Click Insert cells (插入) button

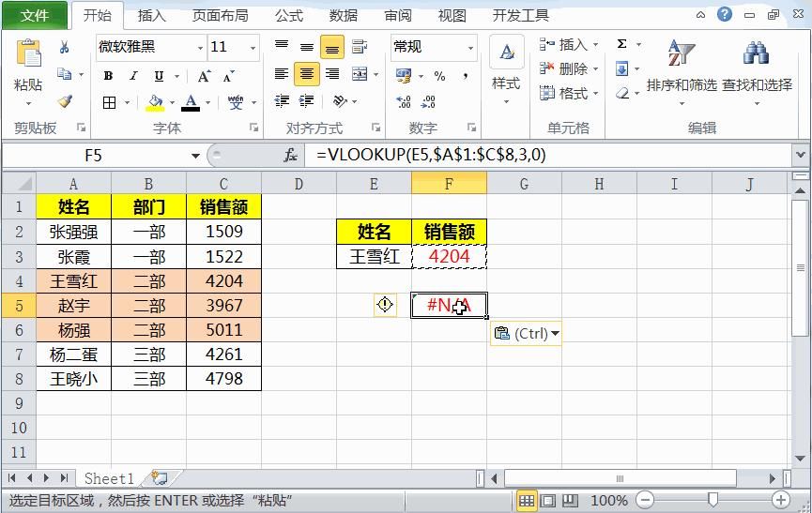pos(569,45)
